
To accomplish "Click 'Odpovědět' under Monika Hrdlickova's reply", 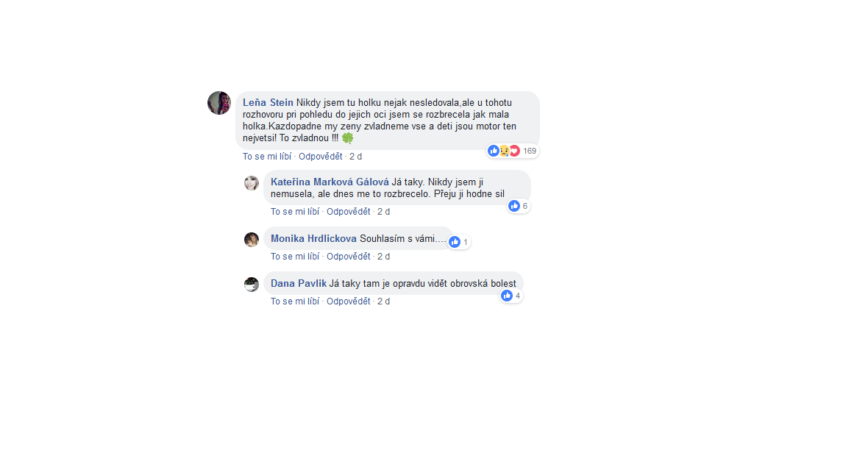I will 348,257.
